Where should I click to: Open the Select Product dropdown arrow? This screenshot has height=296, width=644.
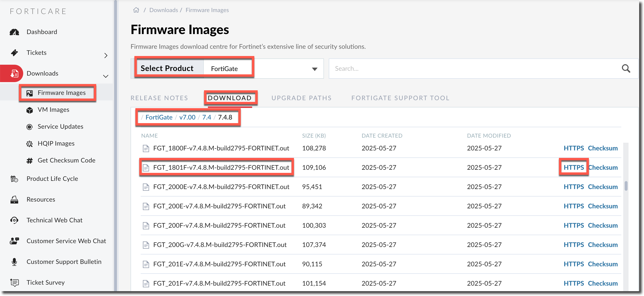[315, 69]
